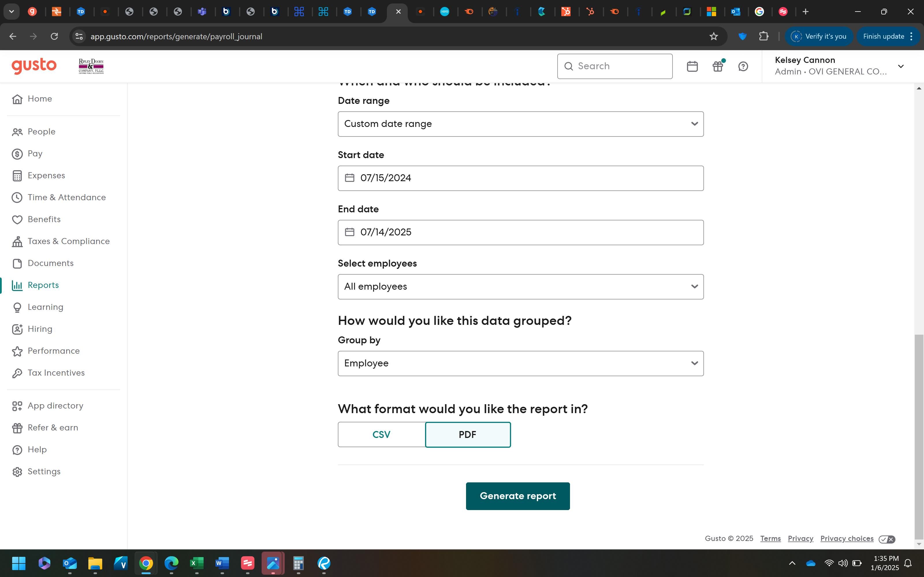Open the help question mark icon

click(x=743, y=66)
